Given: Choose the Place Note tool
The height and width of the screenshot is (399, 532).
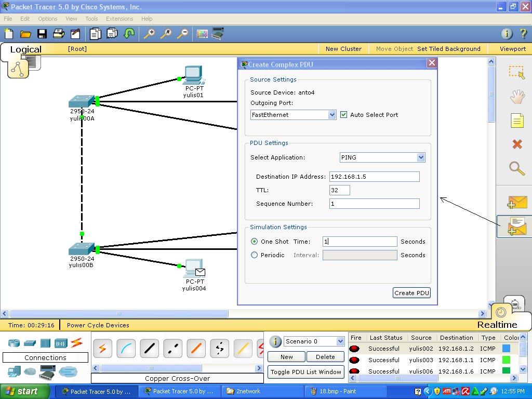Looking at the screenshot, I should [x=517, y=121].
